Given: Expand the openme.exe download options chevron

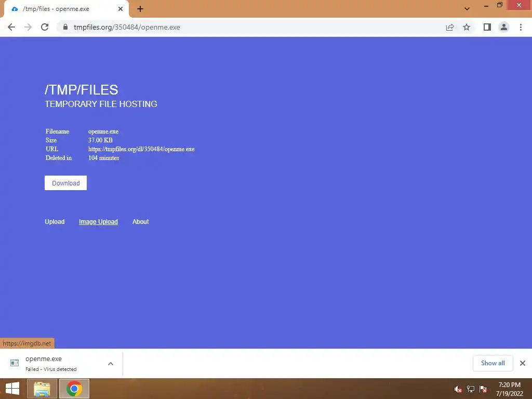Looking at the screenshot, I should (111, 364).
